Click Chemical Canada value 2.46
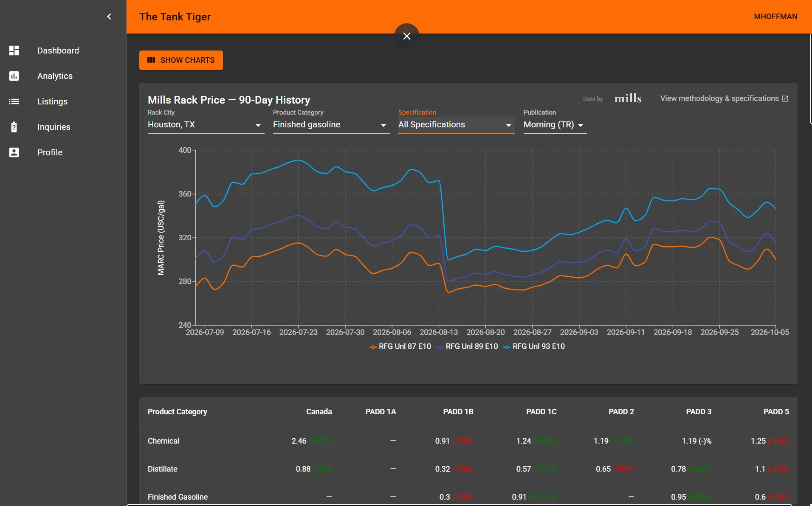 coord(299,441)
